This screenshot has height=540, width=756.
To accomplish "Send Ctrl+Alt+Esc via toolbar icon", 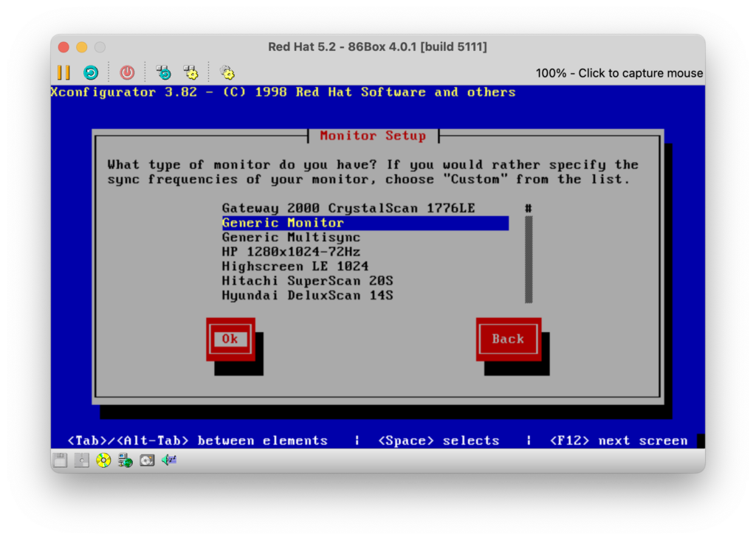I will 191,73.
